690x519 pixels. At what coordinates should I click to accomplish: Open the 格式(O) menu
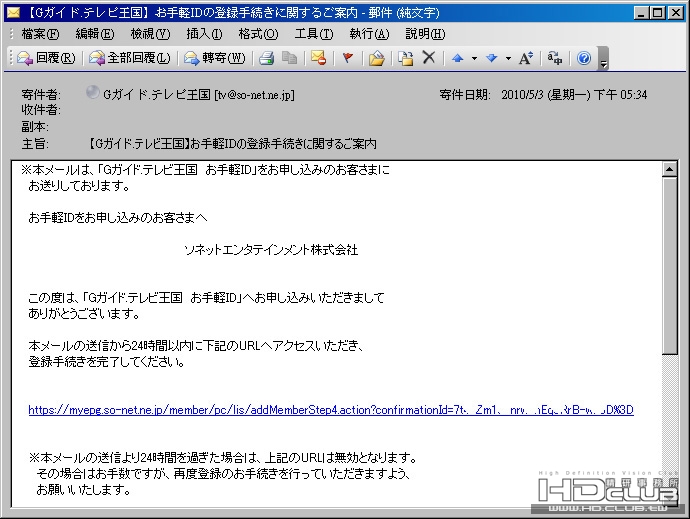(x=258, y=34)
